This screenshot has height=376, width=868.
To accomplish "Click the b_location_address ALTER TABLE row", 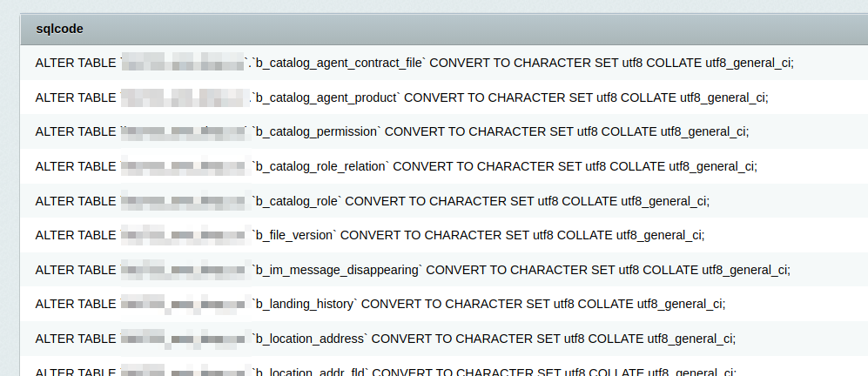I will (x=444, y=339).
